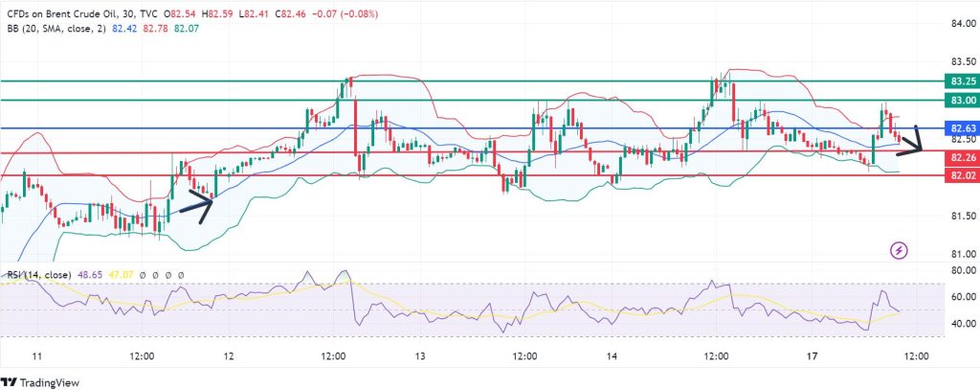Viewport: 980px width, 390px height.
Task: Click the 81.00 price axis label
Action: [x=963, y=254]
